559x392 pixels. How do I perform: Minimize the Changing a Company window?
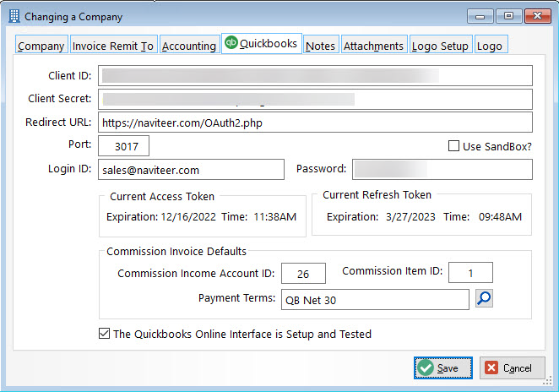click(x=480, y=16)
